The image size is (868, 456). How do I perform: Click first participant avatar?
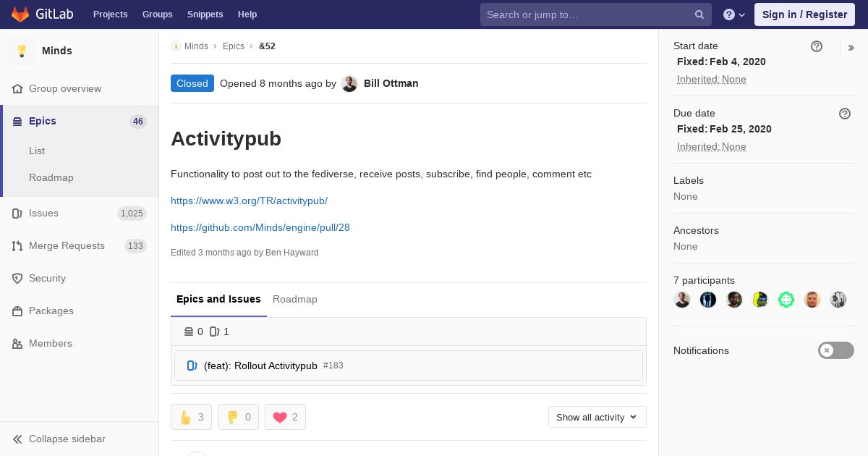pos(682,300)
